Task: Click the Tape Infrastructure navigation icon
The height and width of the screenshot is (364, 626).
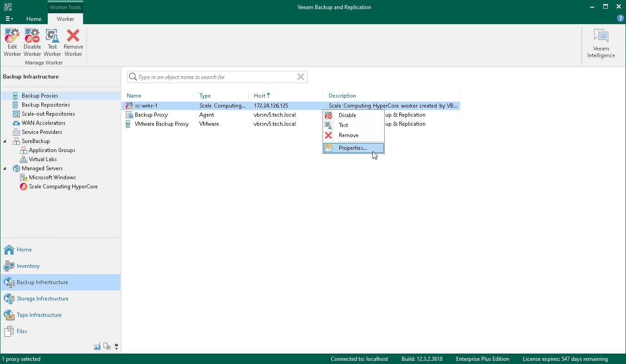Action: point(9,315)
